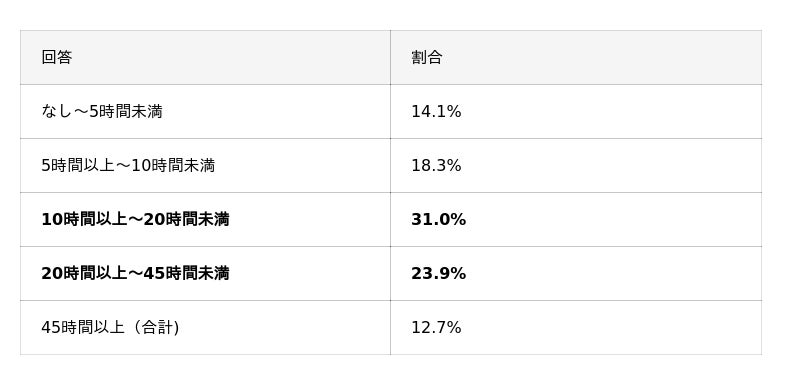Click the empty space right of 12.7%
Image resolution: width=800 pixels, height=385 pixels.
coord(611,327)
